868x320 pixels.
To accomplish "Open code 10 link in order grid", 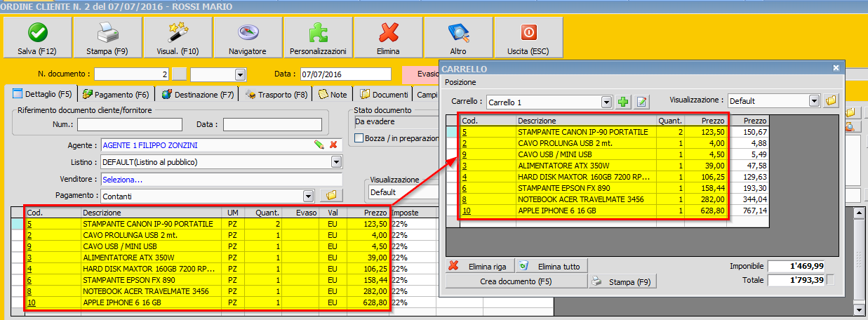I will click(x=31, y=302).
